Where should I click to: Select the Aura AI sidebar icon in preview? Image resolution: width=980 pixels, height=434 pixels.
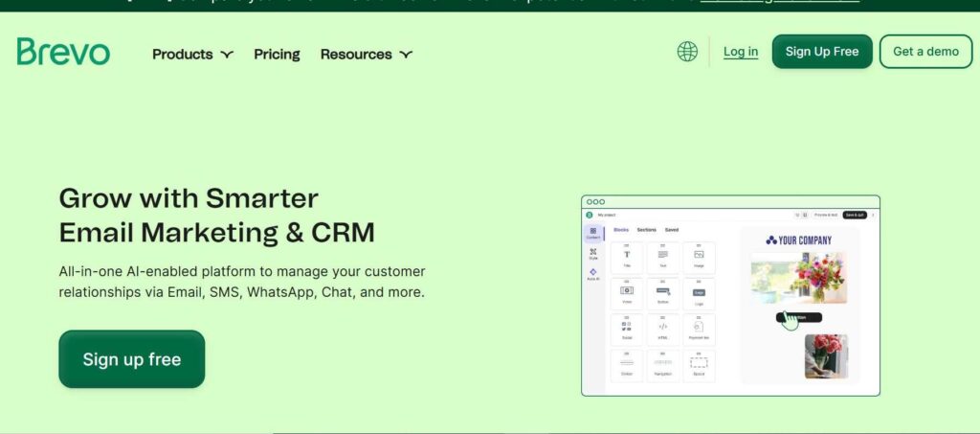(x=593, y=274)
